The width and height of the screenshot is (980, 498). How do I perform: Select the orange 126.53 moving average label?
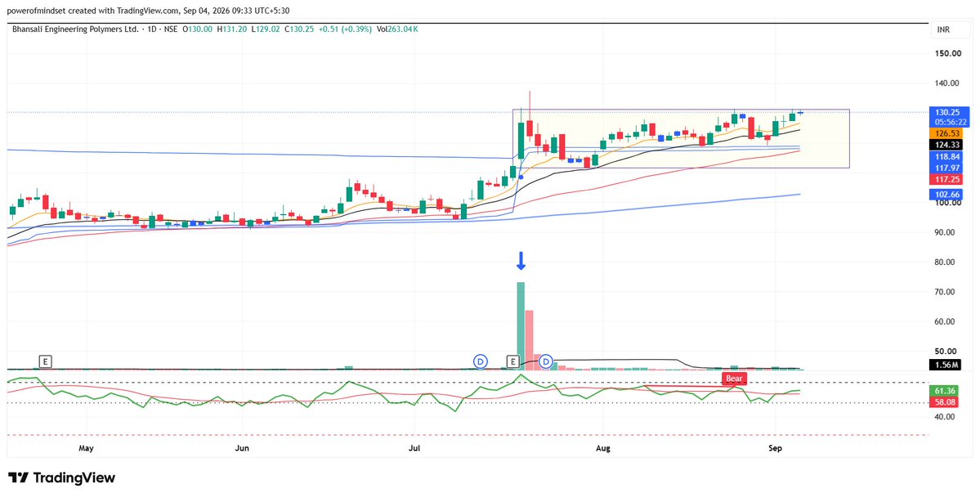944,134
